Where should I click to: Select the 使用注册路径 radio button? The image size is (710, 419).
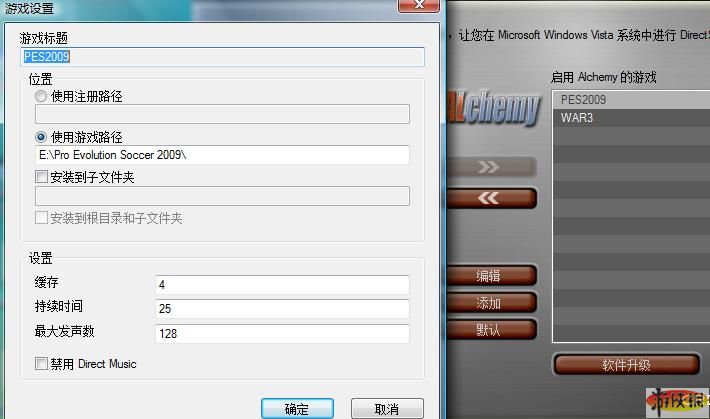point(41,96)
